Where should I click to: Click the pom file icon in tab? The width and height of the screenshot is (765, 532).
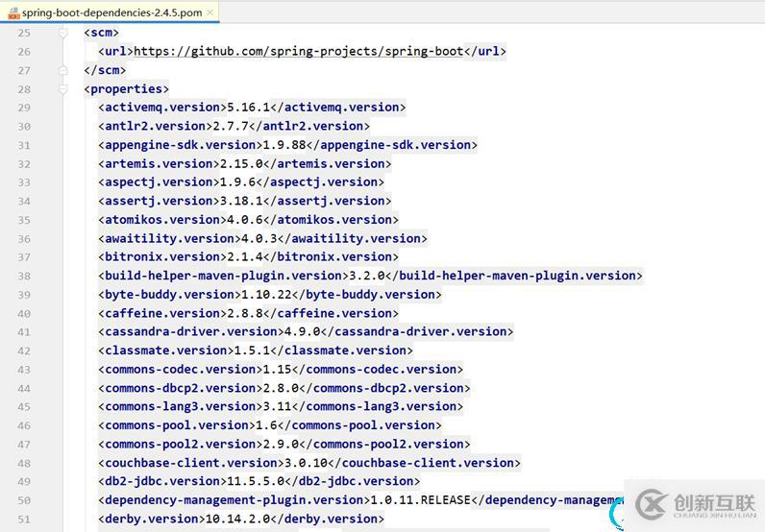(x=13, y=13)
